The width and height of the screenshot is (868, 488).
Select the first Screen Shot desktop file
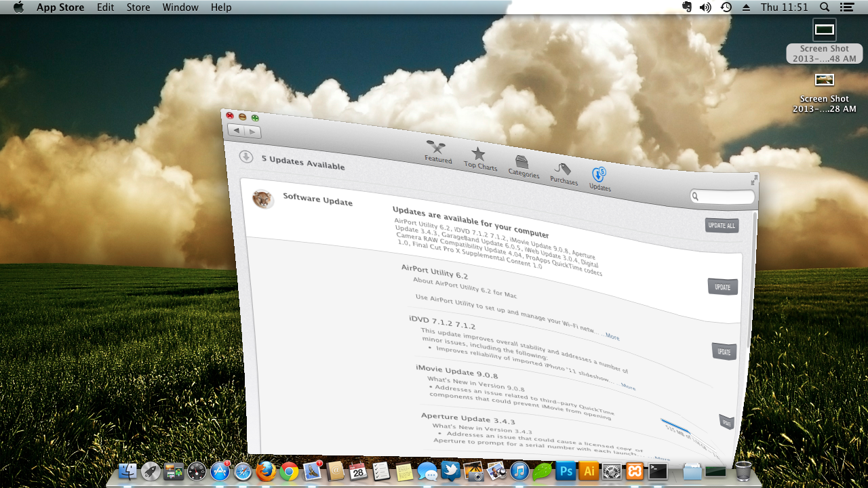point(825,41)
